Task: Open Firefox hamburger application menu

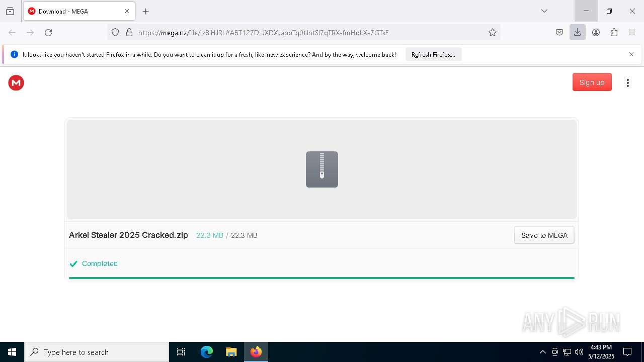Action: [x=632, y=32]
